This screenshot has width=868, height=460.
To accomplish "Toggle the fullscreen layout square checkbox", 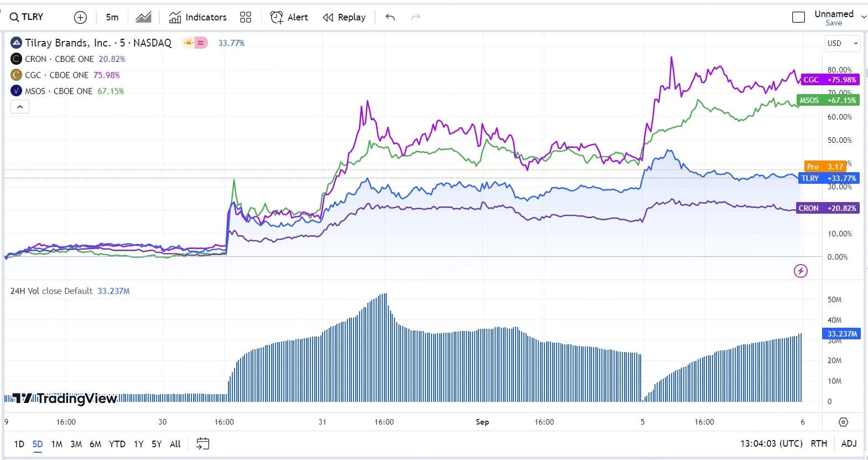I will point(798,17).
